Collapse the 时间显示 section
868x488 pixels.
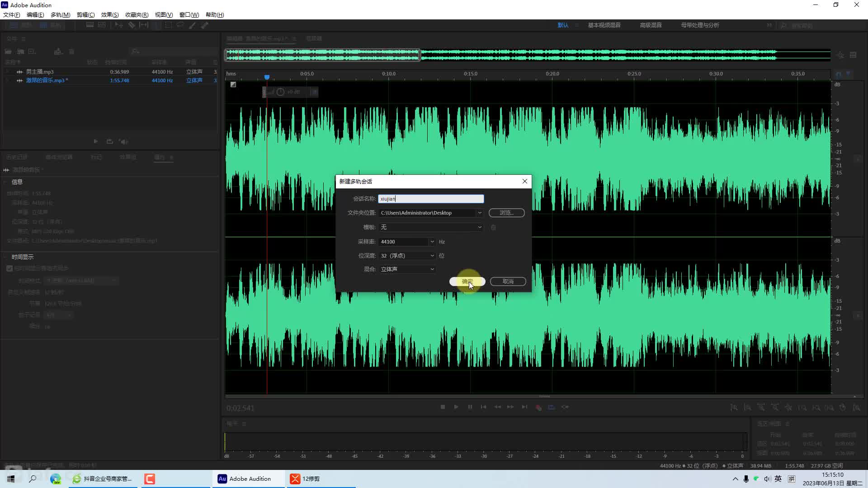coord(5,257)
